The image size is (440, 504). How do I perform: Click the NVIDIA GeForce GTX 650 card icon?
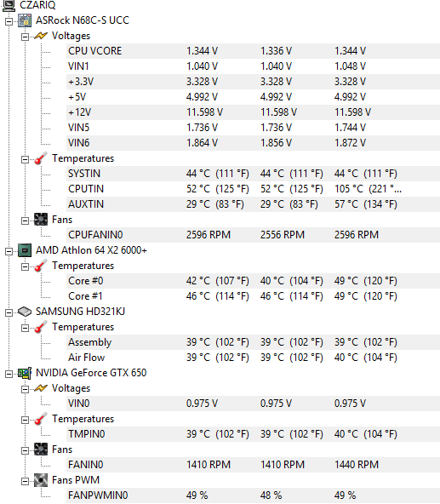(x=25, y=373)
